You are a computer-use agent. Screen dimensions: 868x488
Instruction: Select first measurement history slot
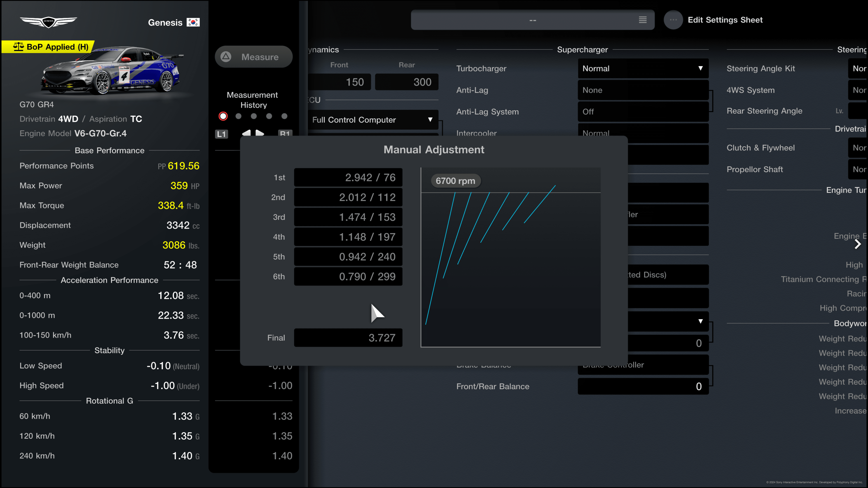[x=223, y=116]
